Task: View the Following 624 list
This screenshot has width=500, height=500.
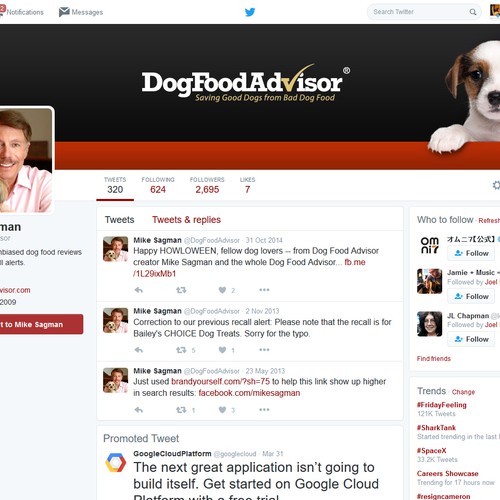Action: (158, 185)
